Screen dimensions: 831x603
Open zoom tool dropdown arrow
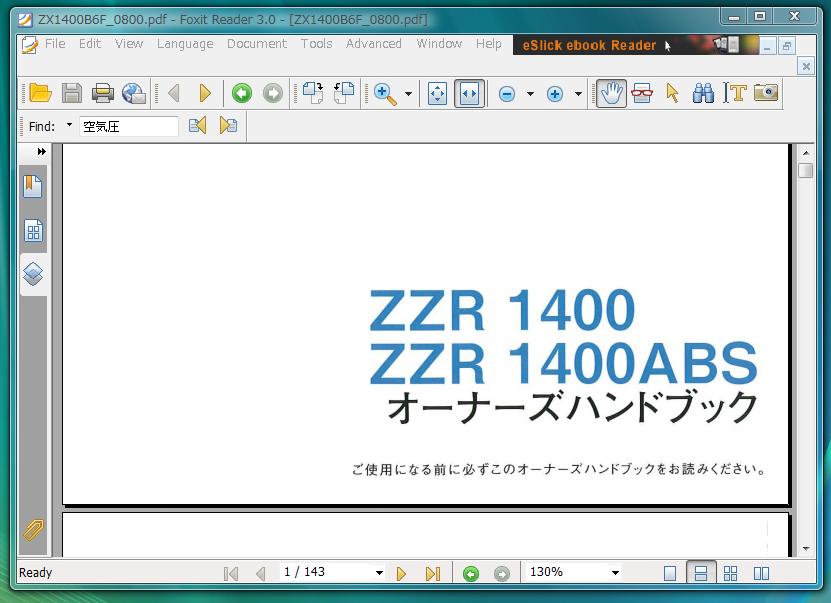pyautogui.click(x=408, y=94)
